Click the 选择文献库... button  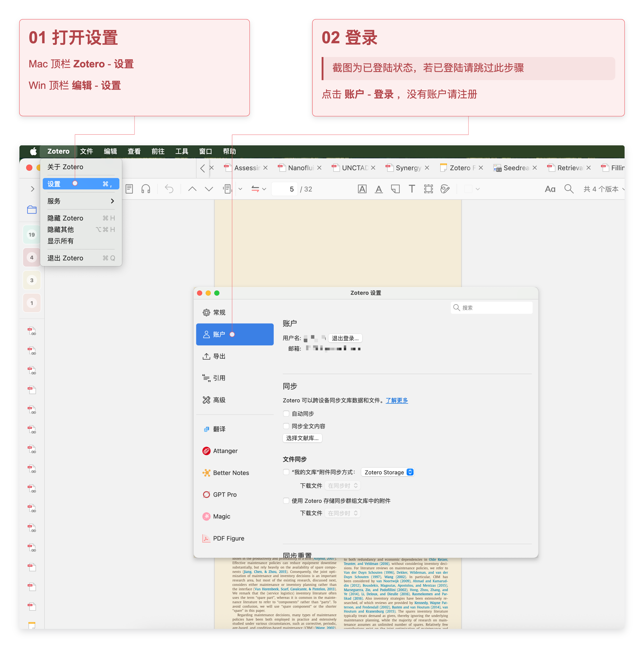coord(302,438)
